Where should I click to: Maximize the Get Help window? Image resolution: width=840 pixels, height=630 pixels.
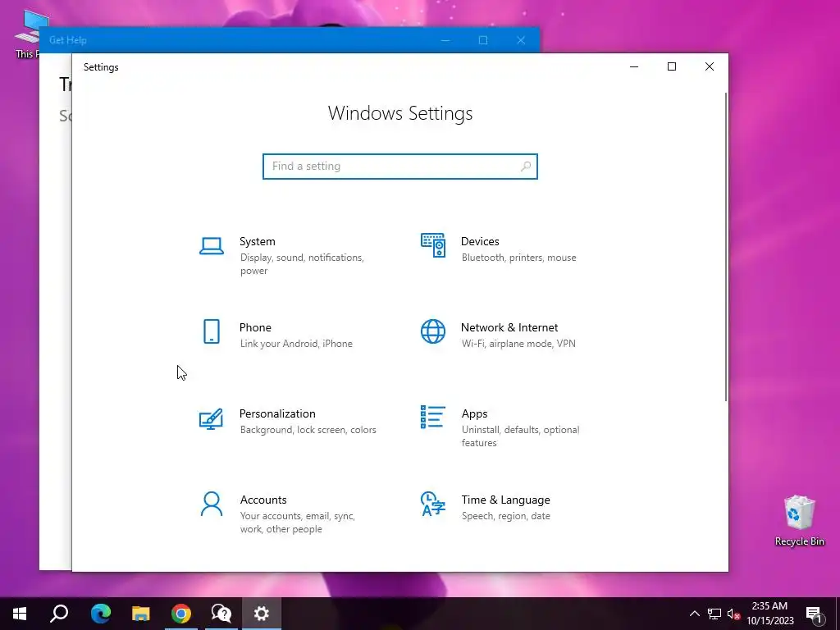coord(483,40)
